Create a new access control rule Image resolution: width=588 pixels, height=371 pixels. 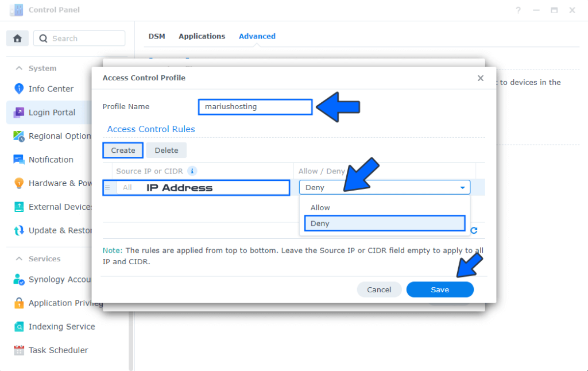[122, 150]
